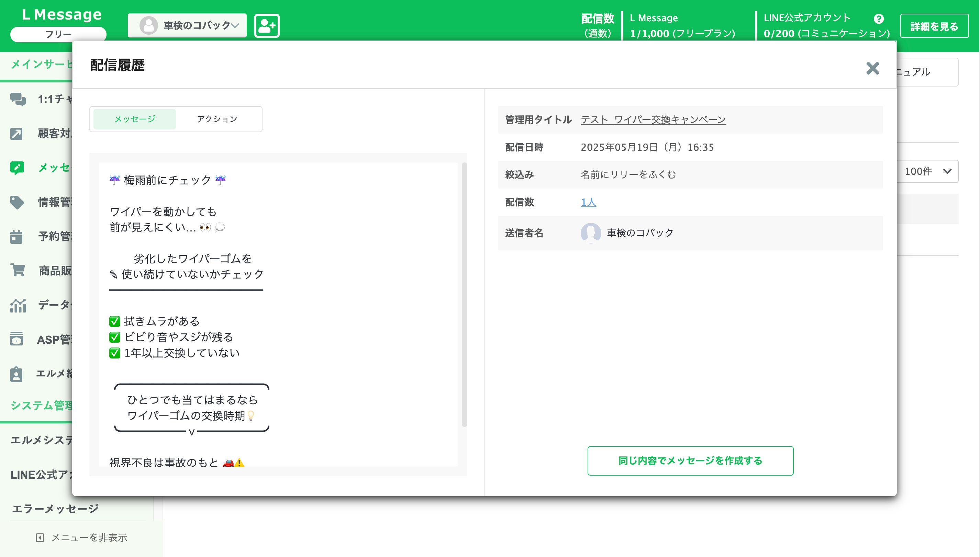Click the L Message 1/1,000 plan count
Viewport: 980px width, 557px height.
(682, 34)
